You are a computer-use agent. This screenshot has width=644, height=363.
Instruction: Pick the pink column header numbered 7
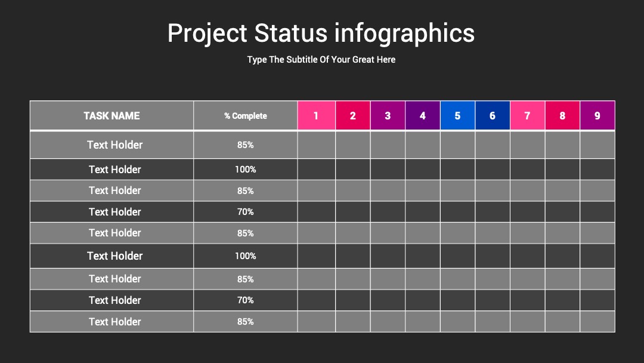click(x=527, y=115)
